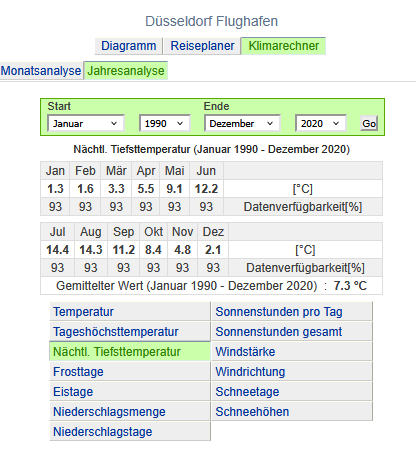Open the Reiseplaner tab
The image size is (416, 466).
point(202,46)
